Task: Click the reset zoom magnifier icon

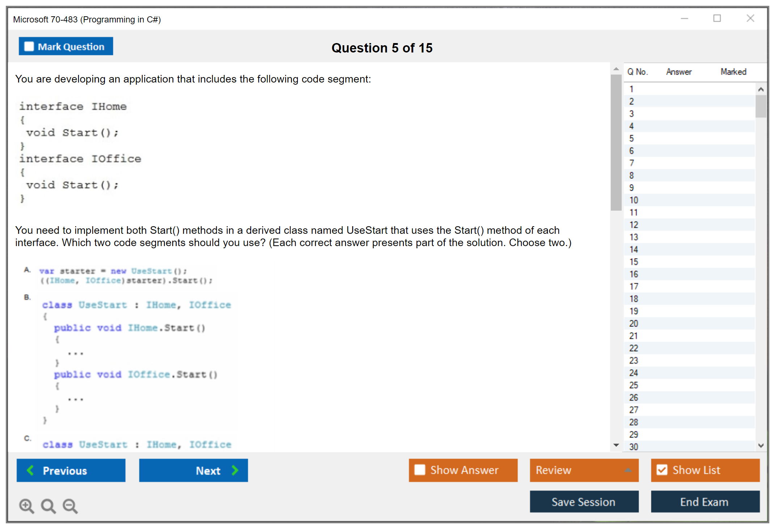Action: point(48,506)
